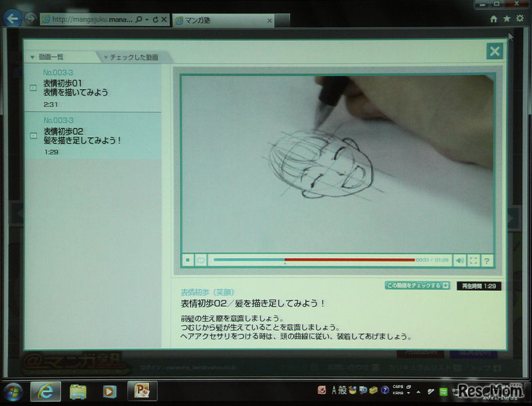Switch to PowerPoint in the taskbar

[142, 391]
